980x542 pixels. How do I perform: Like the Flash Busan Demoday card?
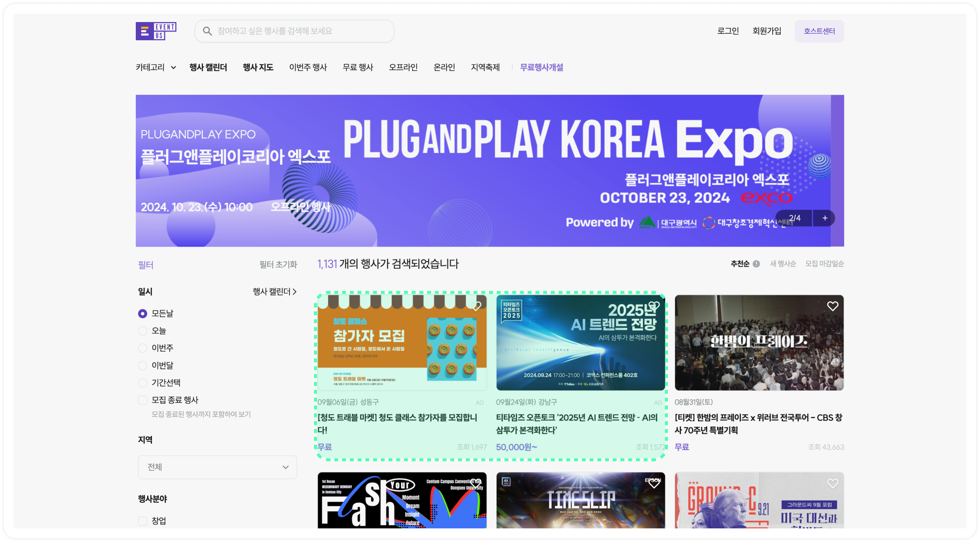coord(475,483)
